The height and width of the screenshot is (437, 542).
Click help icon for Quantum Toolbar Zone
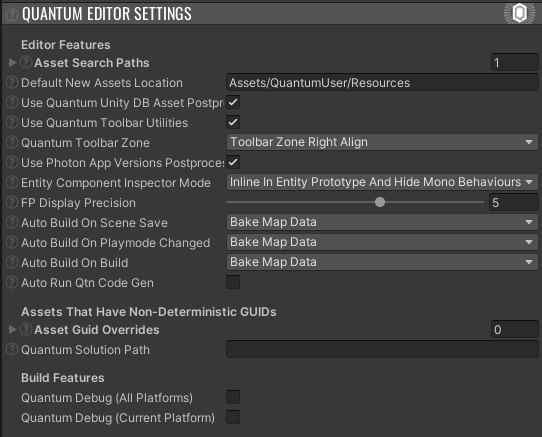[x=12, y=142]
